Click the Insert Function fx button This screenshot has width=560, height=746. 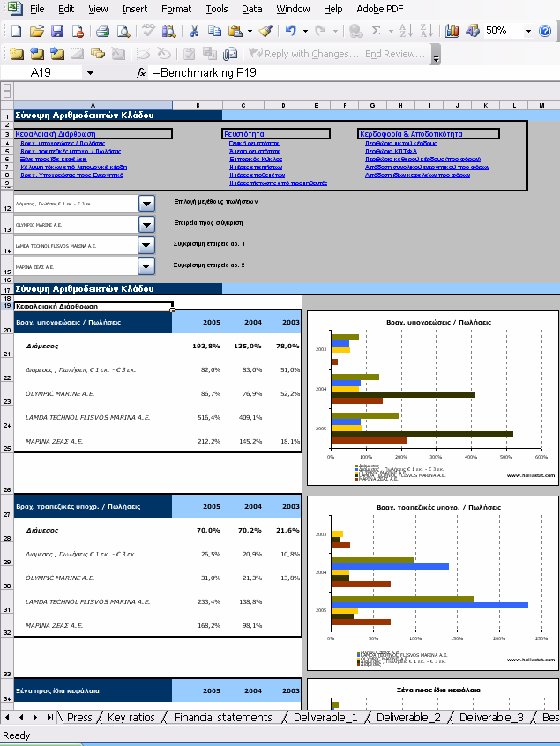click(141, 73)
